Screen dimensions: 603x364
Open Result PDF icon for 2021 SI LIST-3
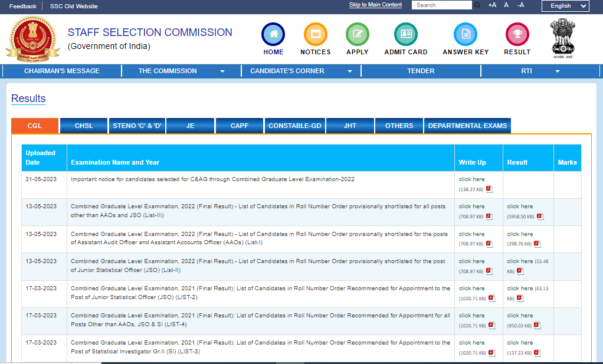point(538,352)
